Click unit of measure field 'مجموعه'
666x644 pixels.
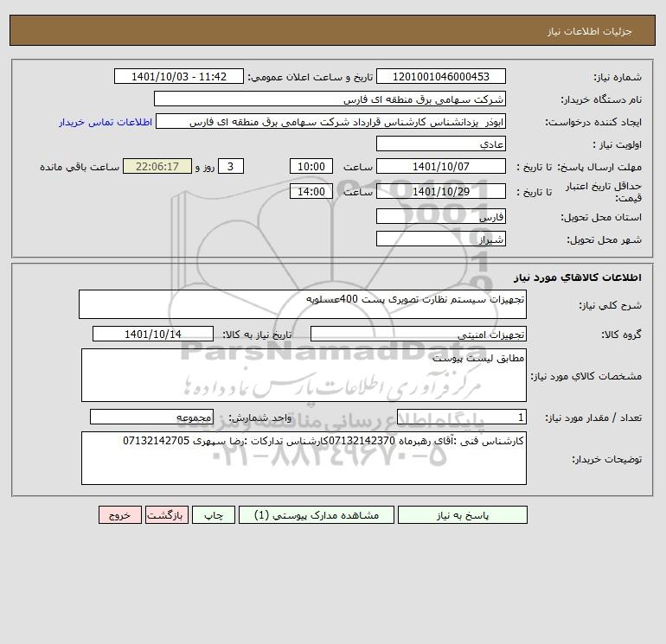click(151, 418)
